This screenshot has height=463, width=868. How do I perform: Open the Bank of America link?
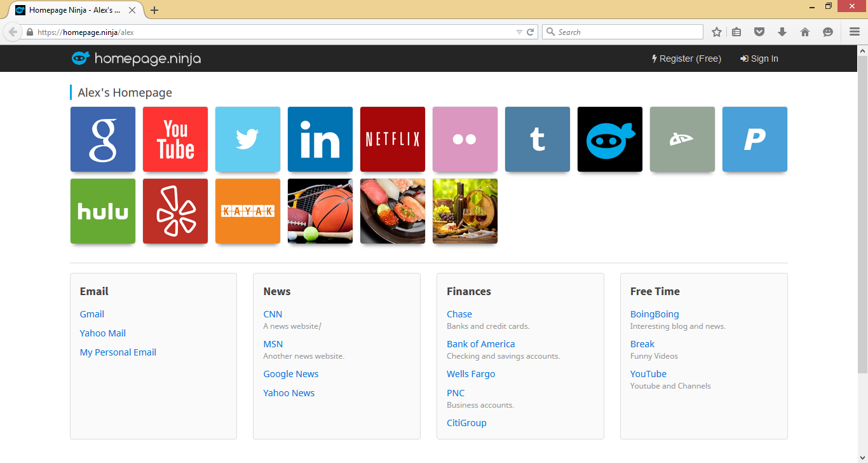click(x=481, y=344)
